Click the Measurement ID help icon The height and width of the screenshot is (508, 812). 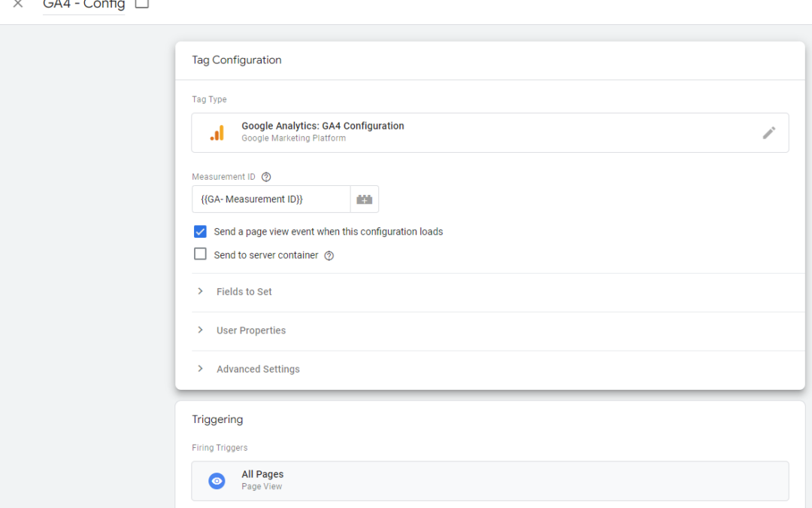click(266, 177)
